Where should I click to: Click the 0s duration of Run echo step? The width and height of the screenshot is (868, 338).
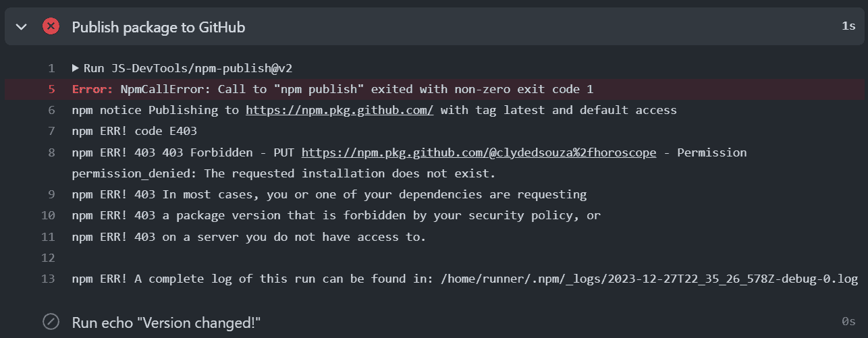848,322
